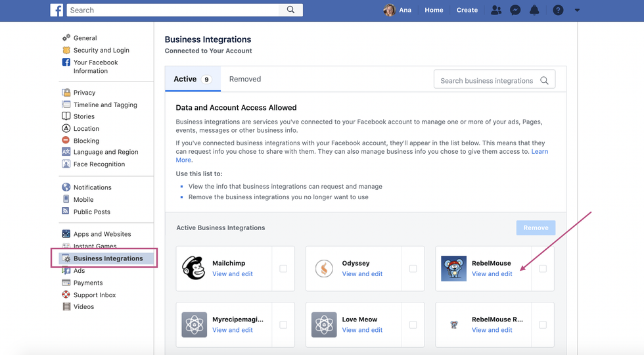Go to Ana's profile in top bar
This screenshot has width=644, height=355.
coord(398,10)
